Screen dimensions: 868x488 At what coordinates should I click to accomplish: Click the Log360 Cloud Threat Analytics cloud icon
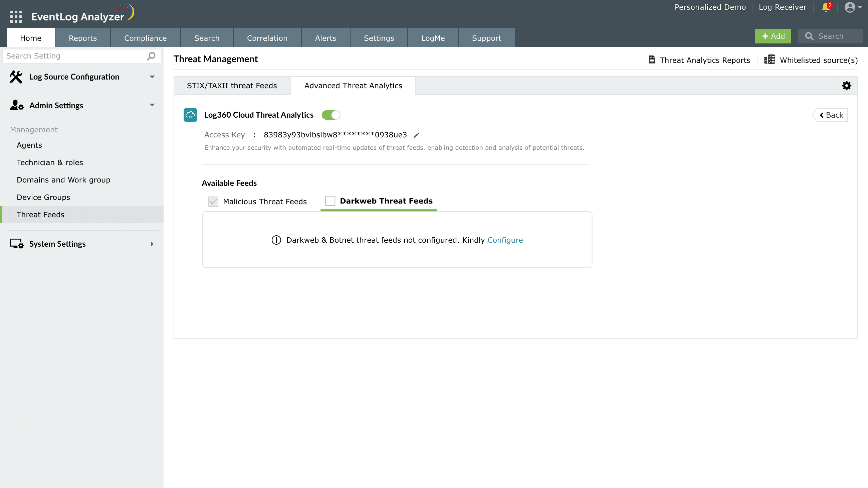(x=190, y=115)
